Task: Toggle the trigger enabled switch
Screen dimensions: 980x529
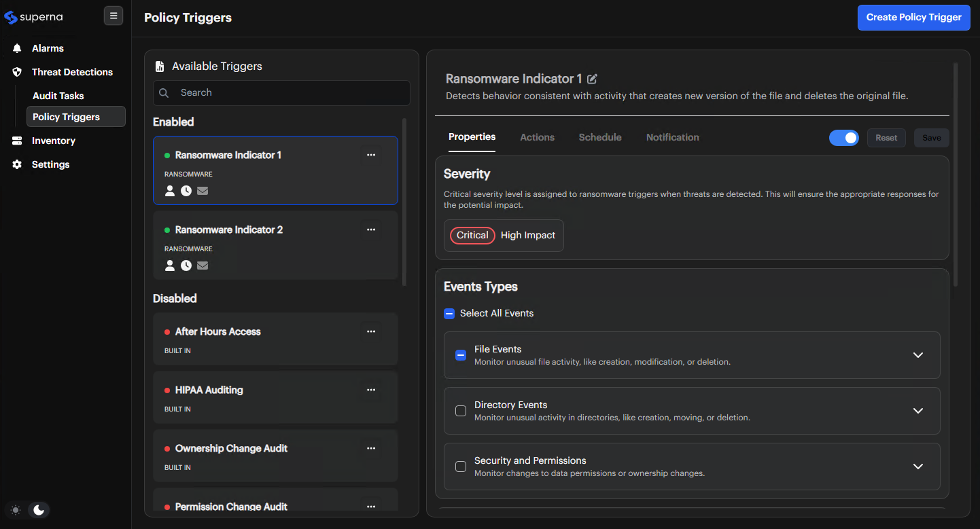Action: point(844,138)
